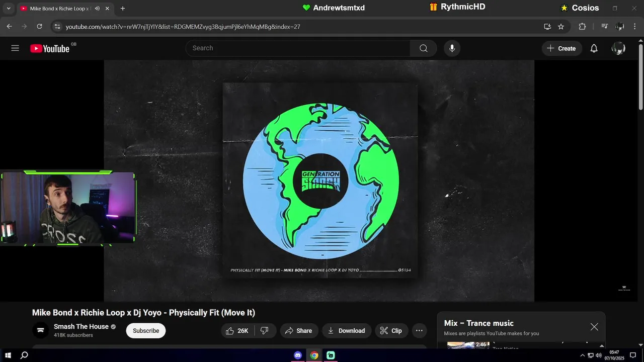Screen dimensions: 644x362
Task: Open network icon in system tray
Action: point(591,355)
